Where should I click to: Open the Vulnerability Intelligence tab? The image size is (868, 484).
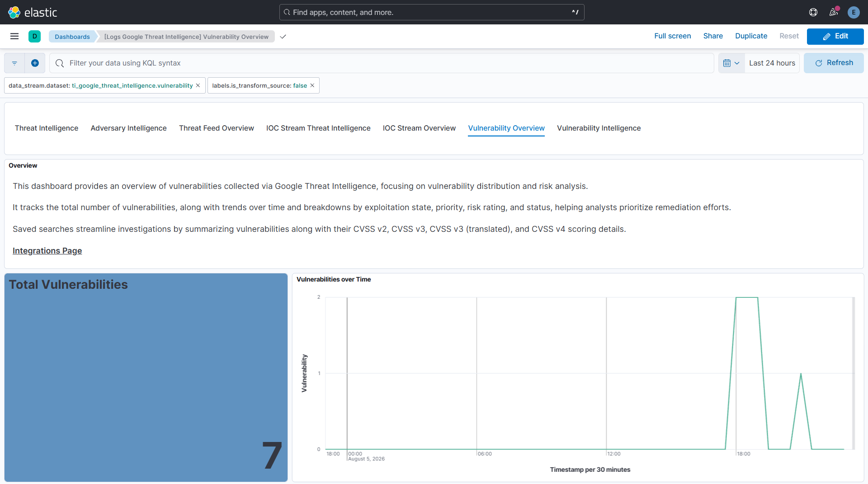[599, 128]
